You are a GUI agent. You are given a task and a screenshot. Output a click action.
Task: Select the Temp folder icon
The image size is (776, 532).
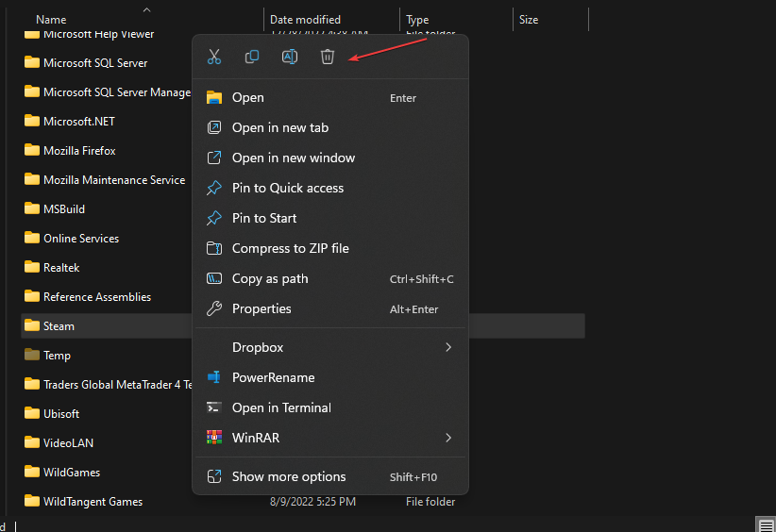pyautogui.click(x=32, y=355)
